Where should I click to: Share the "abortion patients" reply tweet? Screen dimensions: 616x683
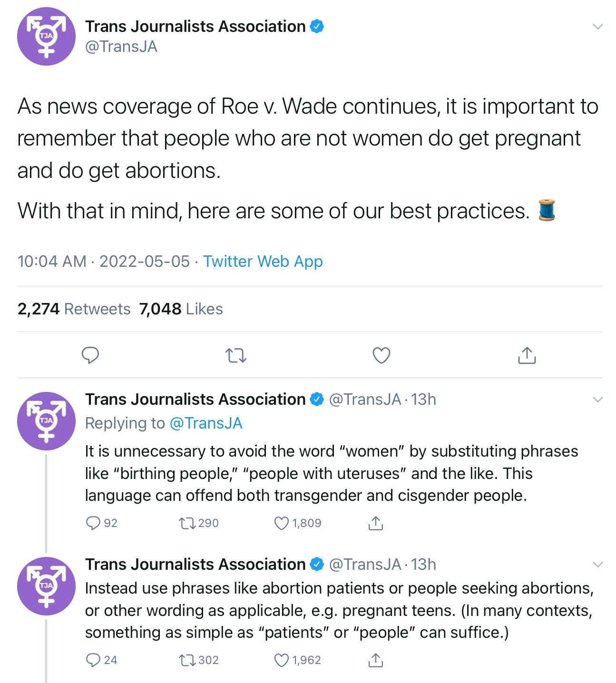coord(375,660)
